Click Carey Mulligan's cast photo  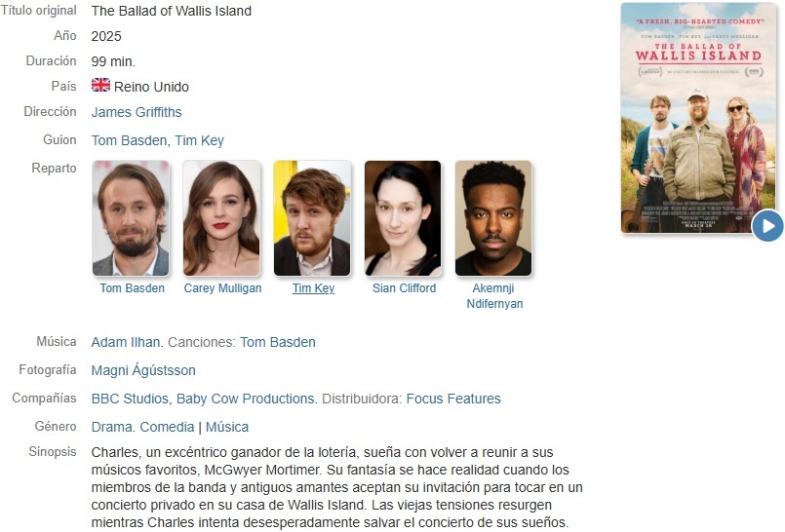click(x=221, y=218)
